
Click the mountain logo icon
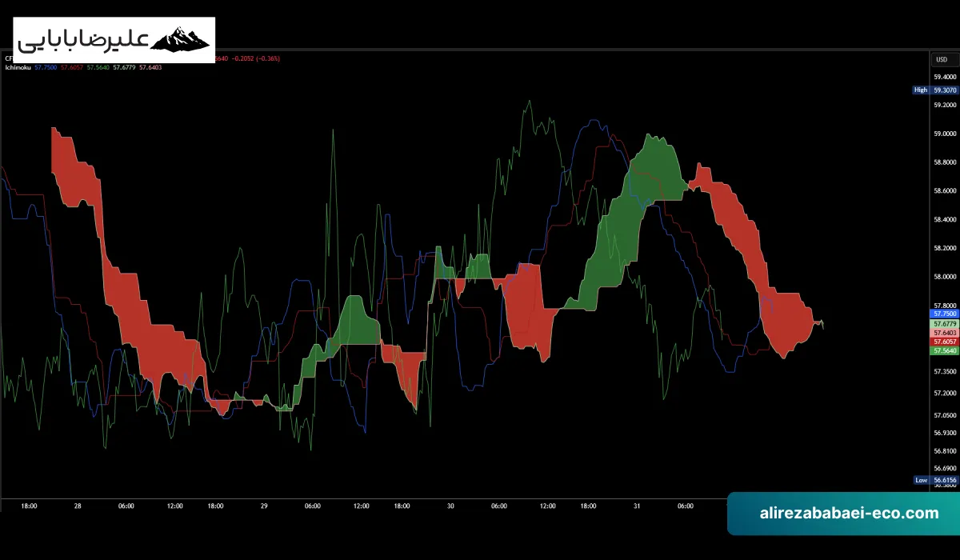pos(181,39)
